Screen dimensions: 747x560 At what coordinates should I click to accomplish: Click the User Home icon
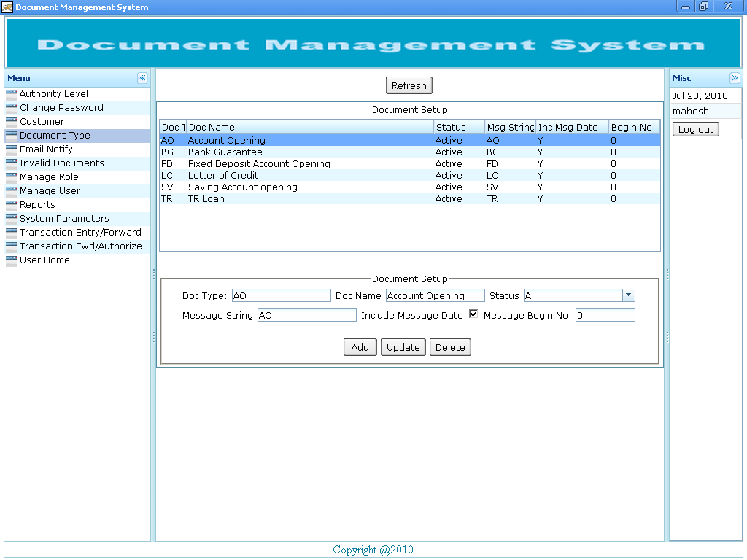(x=11, y=260)
